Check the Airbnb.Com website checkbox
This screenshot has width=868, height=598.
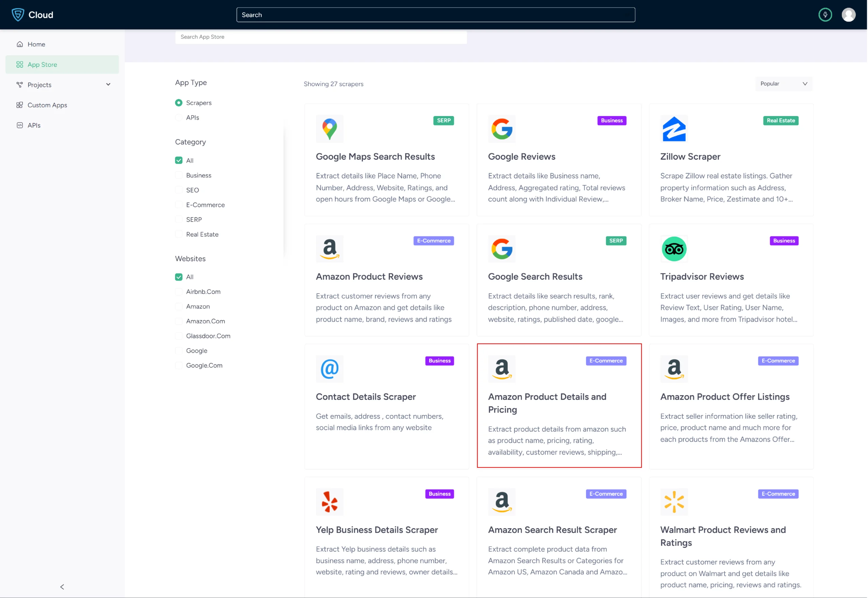pos(179,292)
